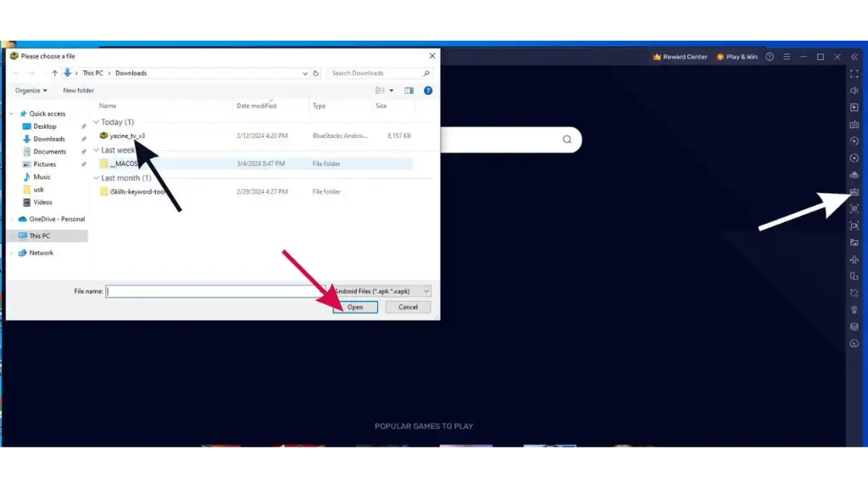Collapse the BlueStacks sidebar with double chevron

click(854, 57)
